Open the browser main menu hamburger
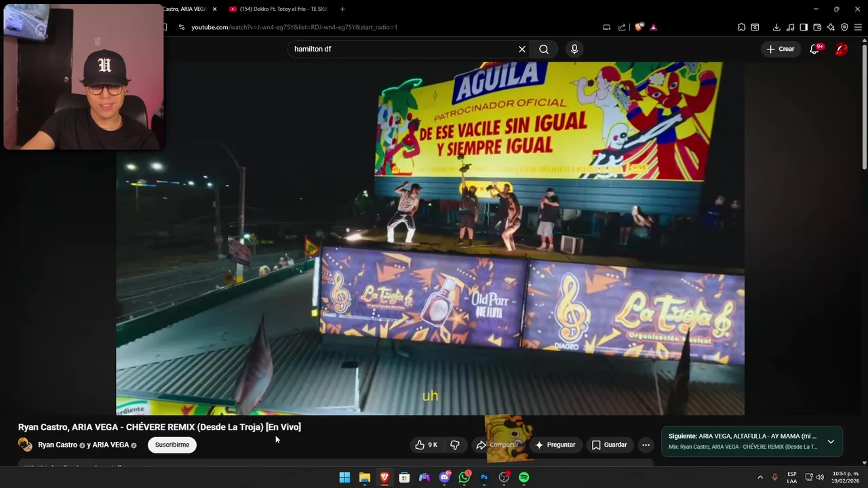This screenshot has height=488, width=868. (x=858, y=27)
